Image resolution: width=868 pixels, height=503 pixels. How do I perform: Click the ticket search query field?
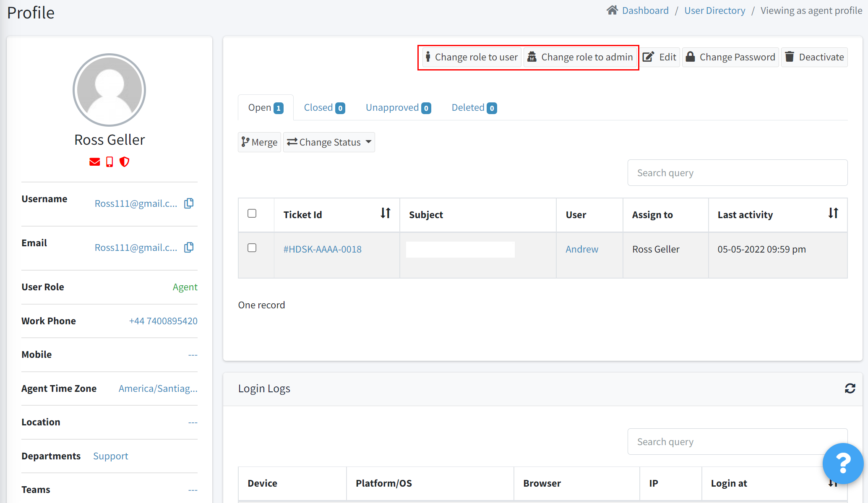click(x=737, y=172)
